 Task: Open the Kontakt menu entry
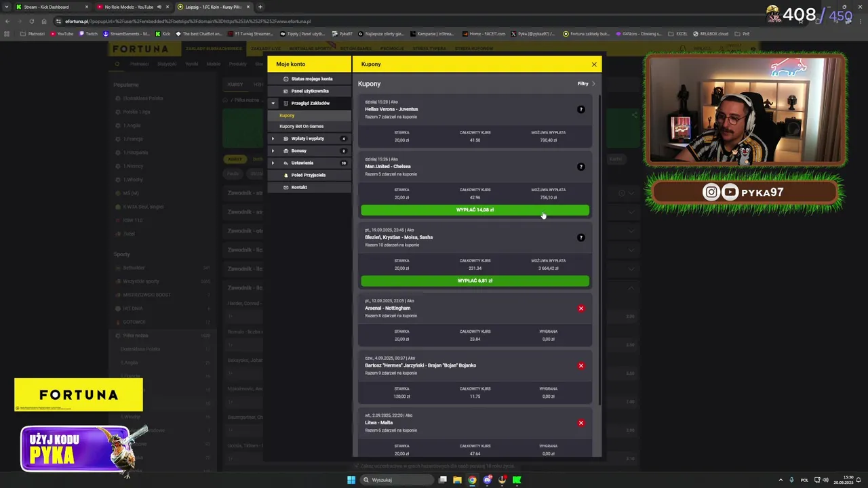coord(309,187)
